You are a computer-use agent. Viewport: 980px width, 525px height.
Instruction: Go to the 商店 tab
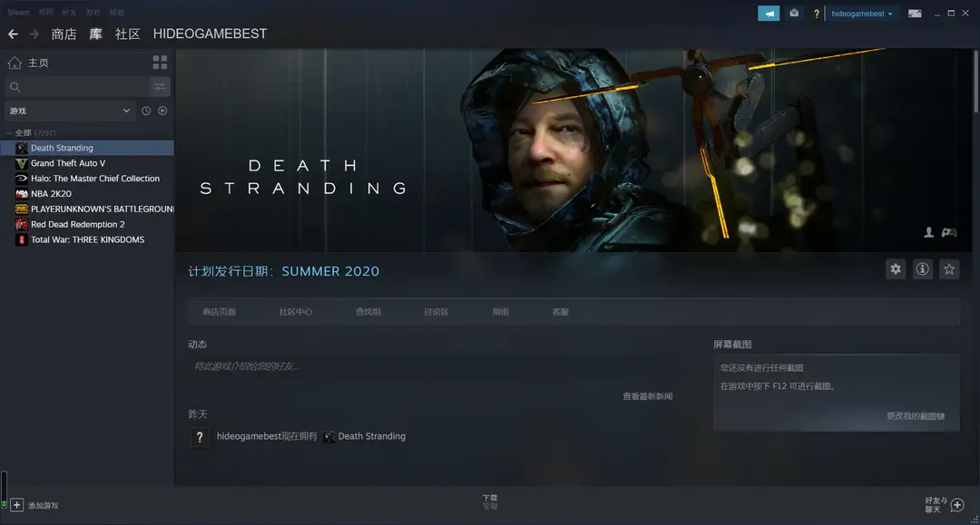(64, 34)
